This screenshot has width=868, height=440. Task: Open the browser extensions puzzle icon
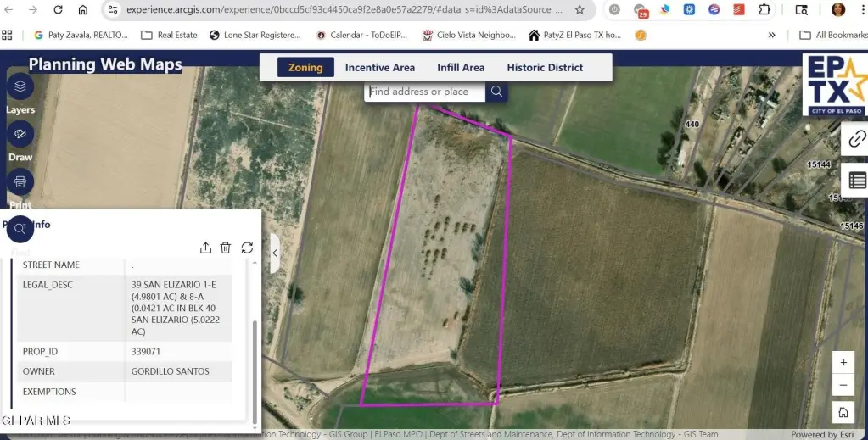point(764,9)
